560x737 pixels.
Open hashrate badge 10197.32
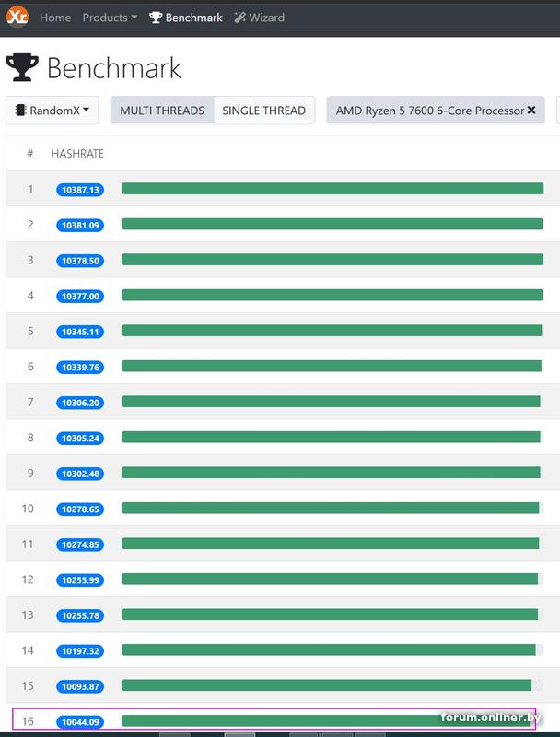[80, 651]
